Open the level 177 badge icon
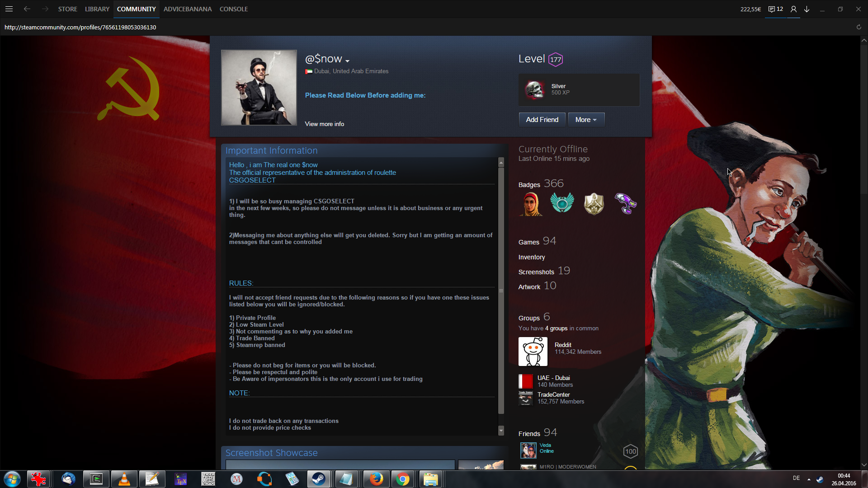The height and width of the screenshot is (488, 868). 556,60
